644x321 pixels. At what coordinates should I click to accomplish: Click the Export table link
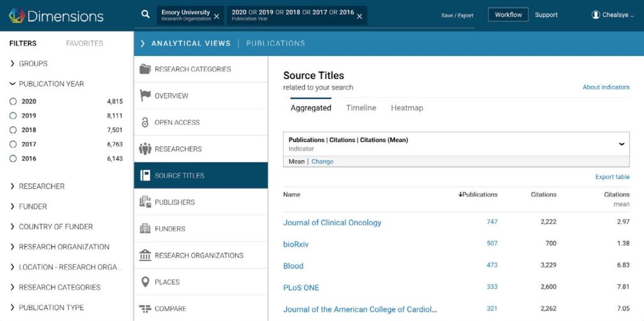point(612,177)
